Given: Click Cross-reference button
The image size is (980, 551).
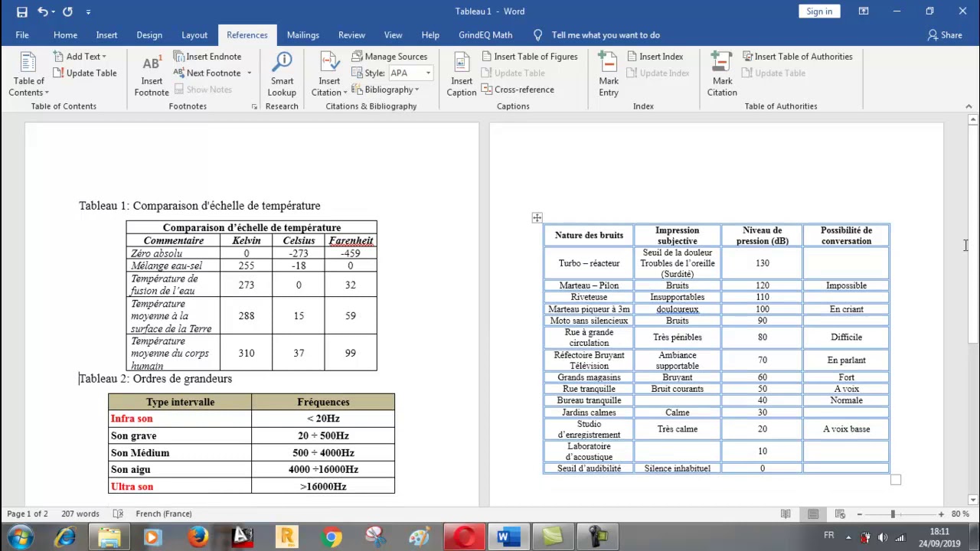Looking at the screenshot, I should [x=518, y=90].
